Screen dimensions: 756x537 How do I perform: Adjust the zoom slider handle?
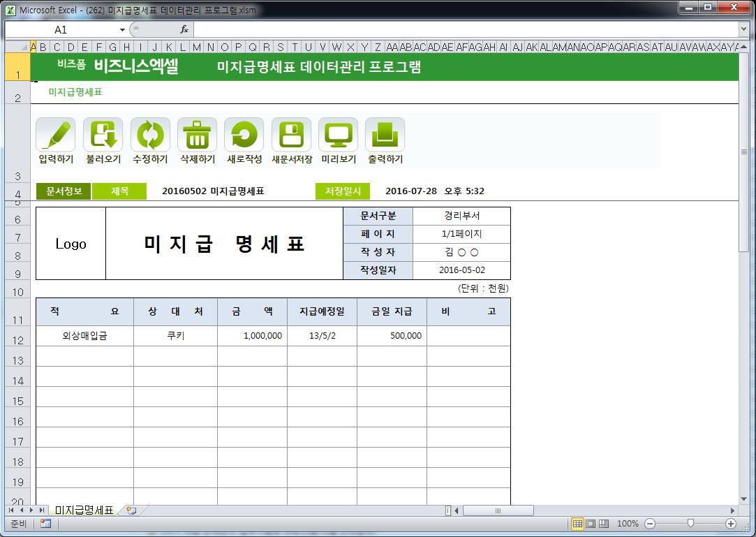click(x=690, y=524)
